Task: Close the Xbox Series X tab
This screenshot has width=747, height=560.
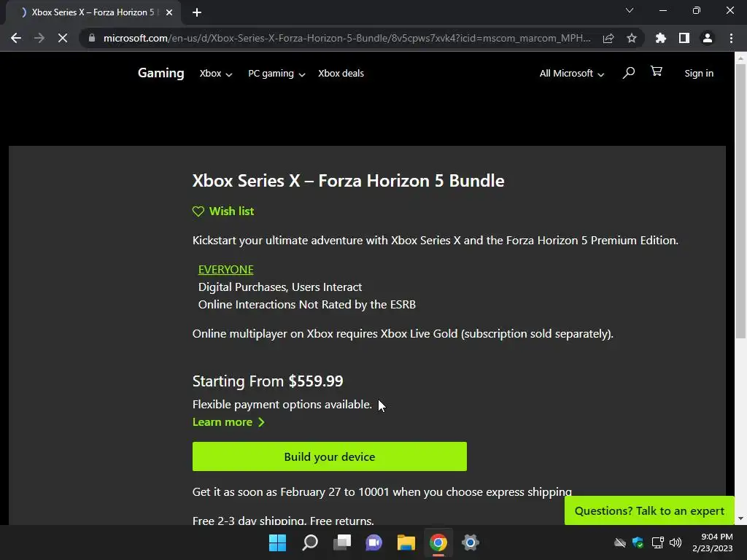Action: click(x=169, y=12)
